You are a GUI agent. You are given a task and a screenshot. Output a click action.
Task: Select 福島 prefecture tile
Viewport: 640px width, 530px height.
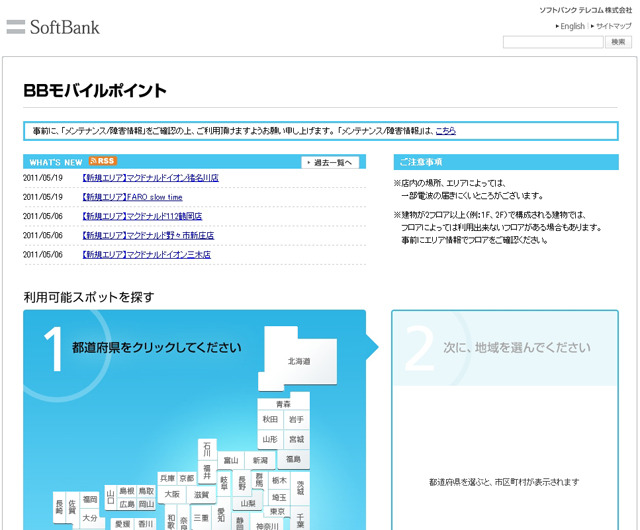[x=293, y=459]
